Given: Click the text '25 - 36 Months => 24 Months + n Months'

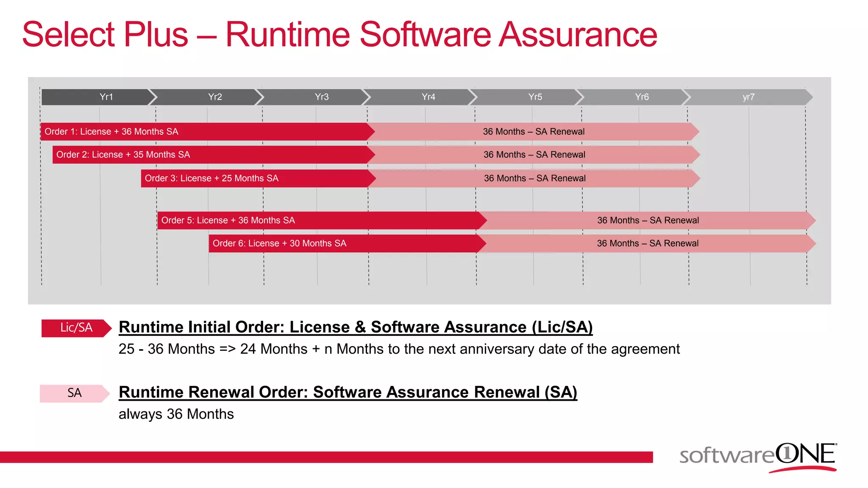Looking at the screenshot, I should [x=252, y=349].
